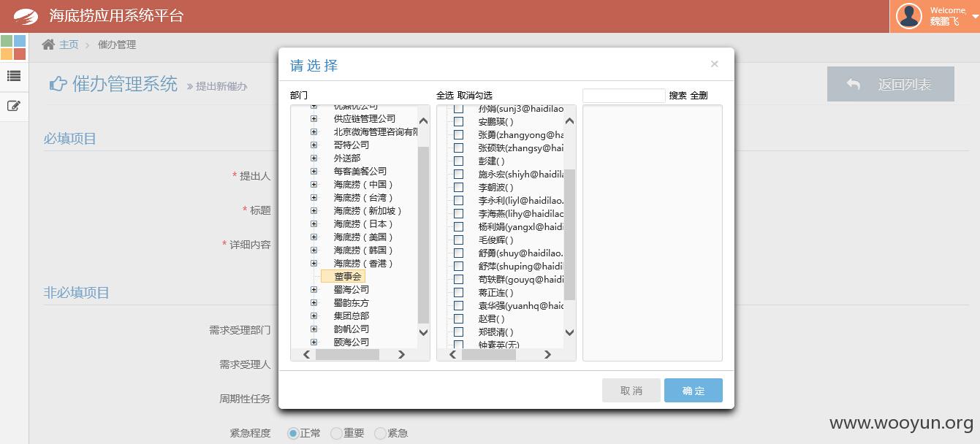Click department tree scroll-right arrow

tap(401, 354)
